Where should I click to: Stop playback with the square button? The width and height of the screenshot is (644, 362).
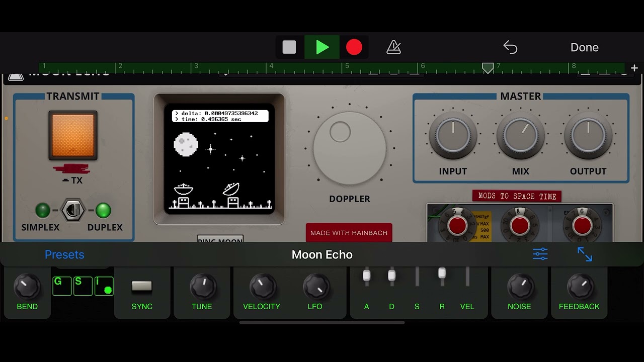289,47
